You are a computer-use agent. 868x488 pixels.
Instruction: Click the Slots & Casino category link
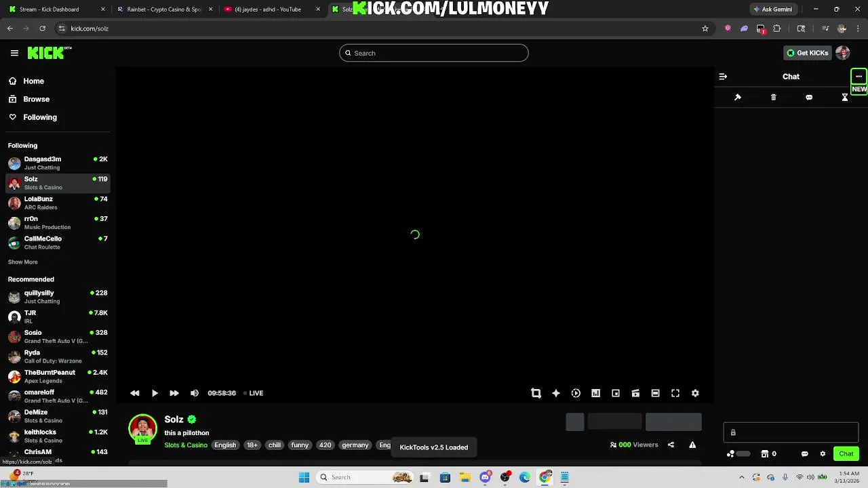pos(186,445)
